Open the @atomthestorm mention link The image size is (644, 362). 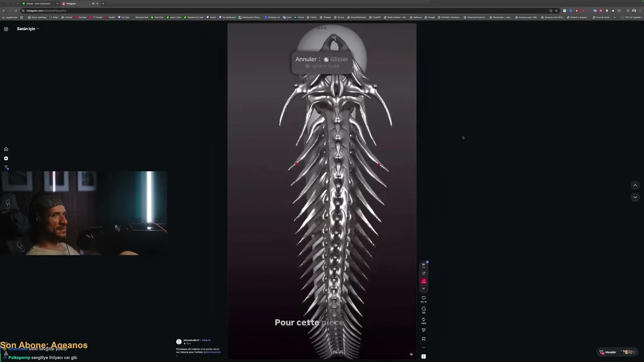coord(212,352)
